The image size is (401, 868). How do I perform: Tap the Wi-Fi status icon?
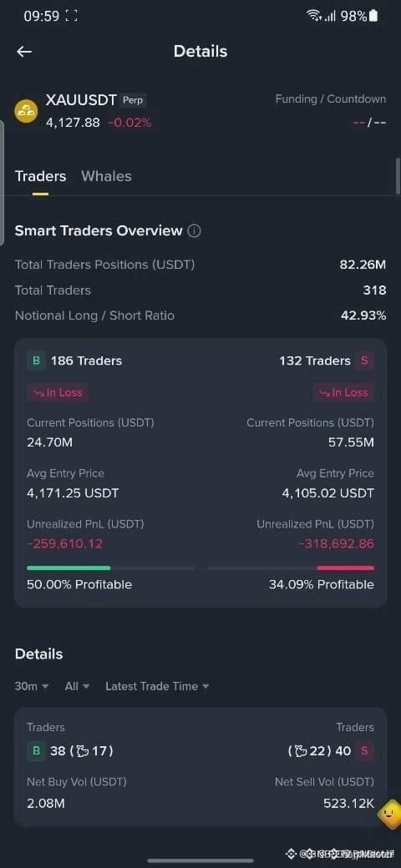314,16
